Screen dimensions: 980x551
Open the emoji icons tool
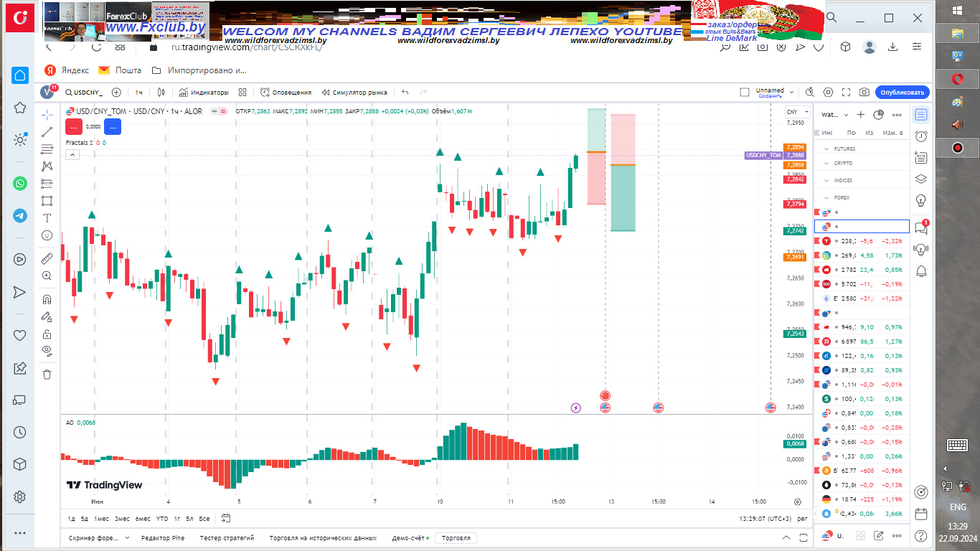pyautogui.click(x=47, y=235)
